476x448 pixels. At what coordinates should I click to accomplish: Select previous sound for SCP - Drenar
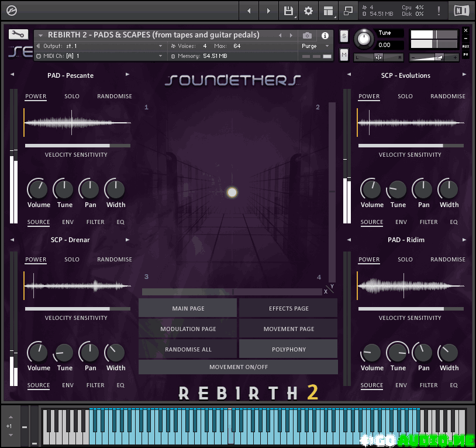click(12, 240)
